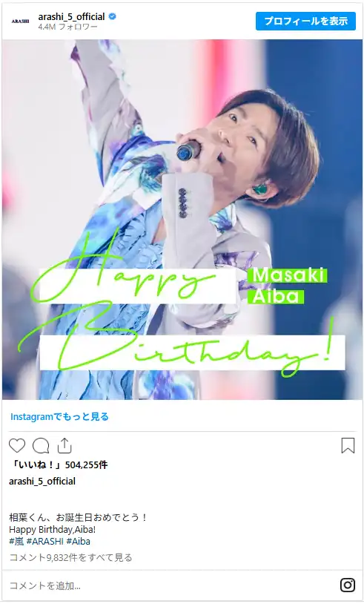
Task: Share the post using share icon
Action: [x=64, y=445]
